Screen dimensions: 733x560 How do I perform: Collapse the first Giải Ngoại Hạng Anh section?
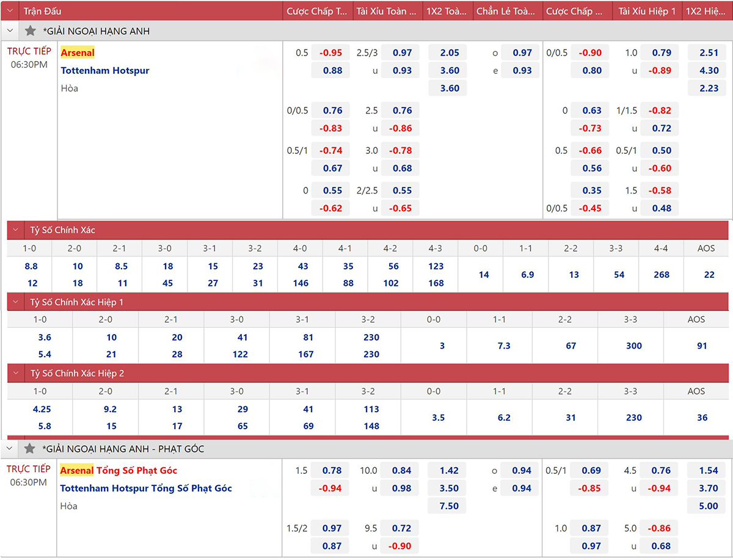tap(10, 31)
